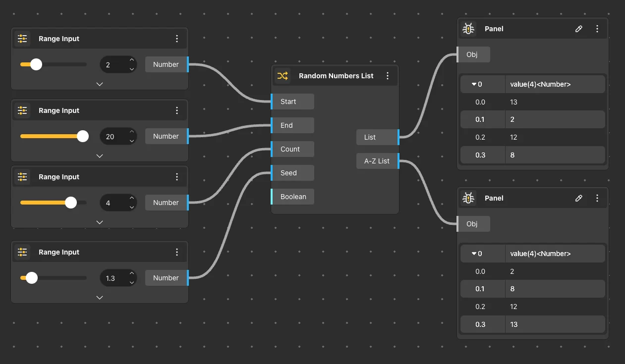The height and width of the screenshot is (364, 625).
Task: Select the Seed input port
Action: [292, 173]
